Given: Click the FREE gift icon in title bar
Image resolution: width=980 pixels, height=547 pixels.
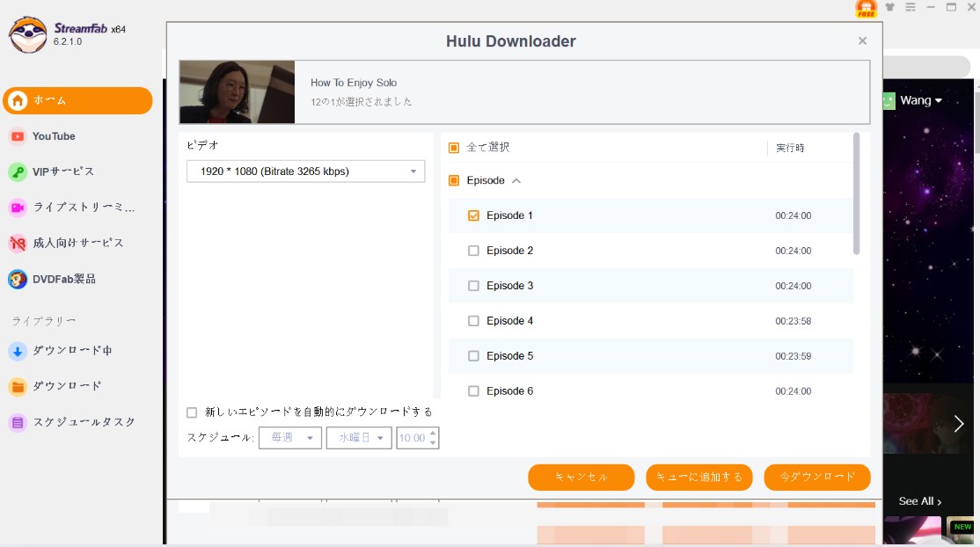Looking at the screenshot, I should click(867, 8).
